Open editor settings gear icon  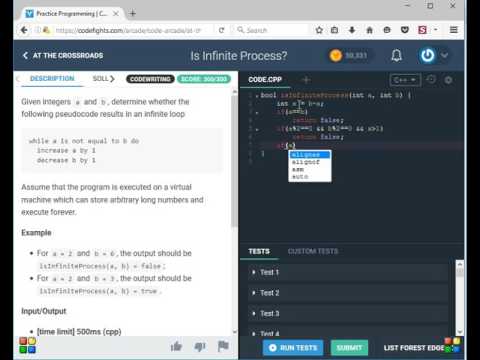click(x=448, y=80)
